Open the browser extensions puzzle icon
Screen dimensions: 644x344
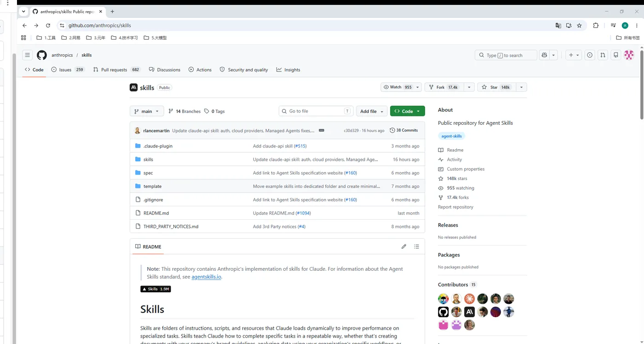point(596,25)
